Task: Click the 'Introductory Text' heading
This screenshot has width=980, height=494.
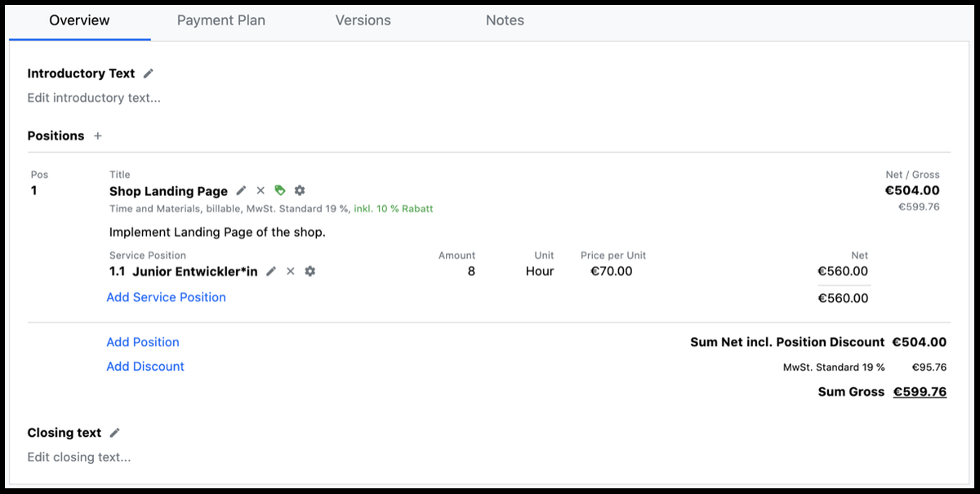Action: coord(81,73)
